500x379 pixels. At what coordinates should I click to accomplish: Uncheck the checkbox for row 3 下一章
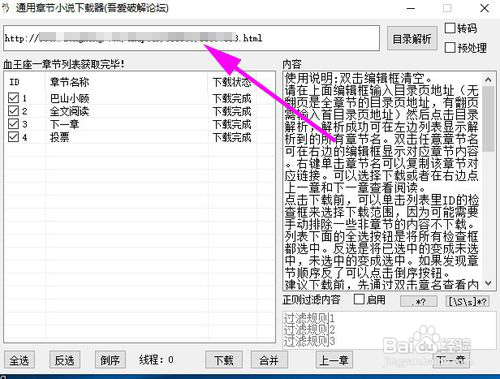click(x=13, y=124)
